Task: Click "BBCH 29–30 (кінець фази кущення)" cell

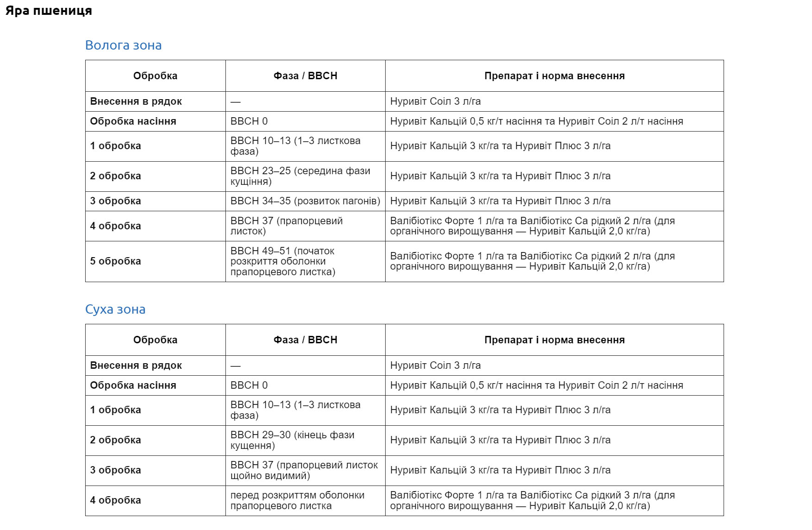Action: coord(306,441)
